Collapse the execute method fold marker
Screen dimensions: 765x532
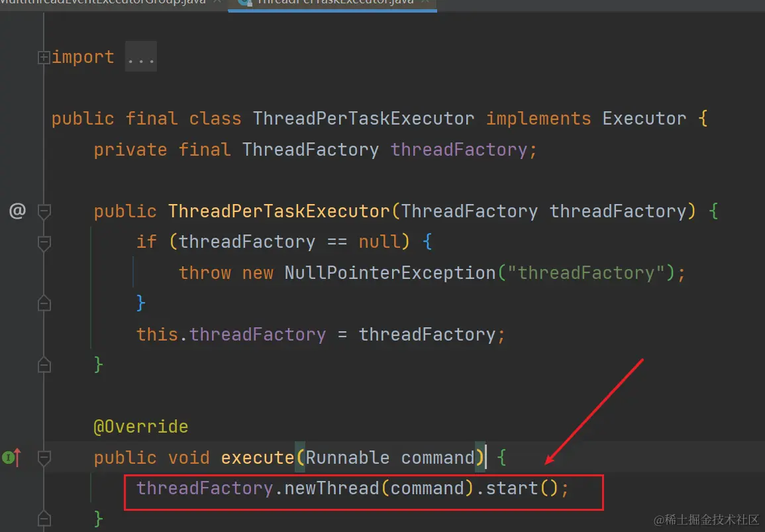[x=44, y=457]
